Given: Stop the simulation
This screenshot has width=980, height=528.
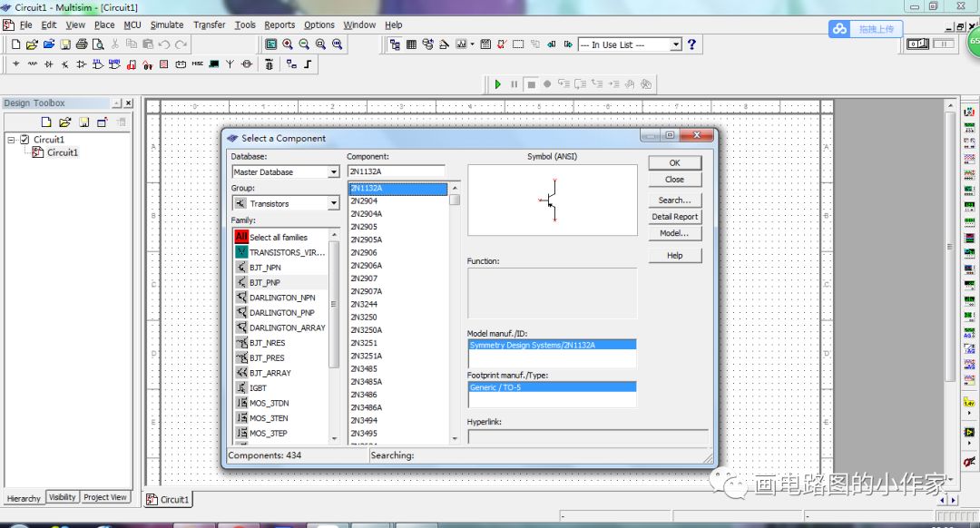Looking at the screenshot, I should [531, 84].
